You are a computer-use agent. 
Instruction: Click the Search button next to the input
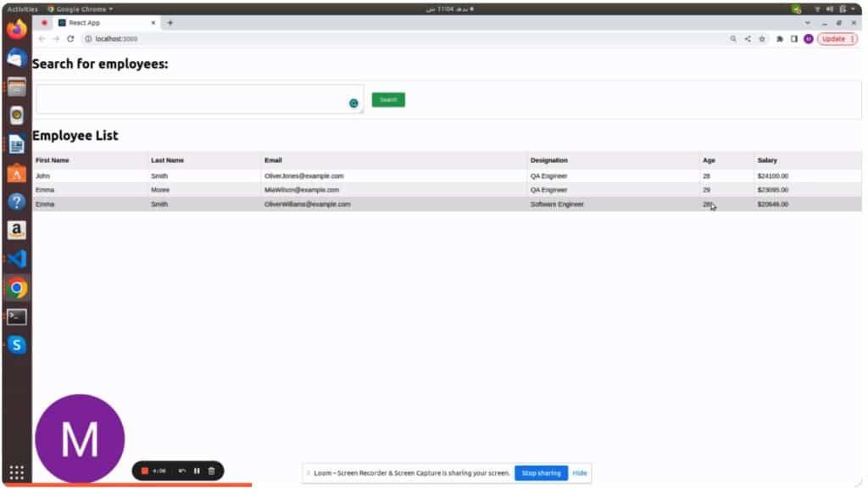pyautogui.click(x=388, y=99)
